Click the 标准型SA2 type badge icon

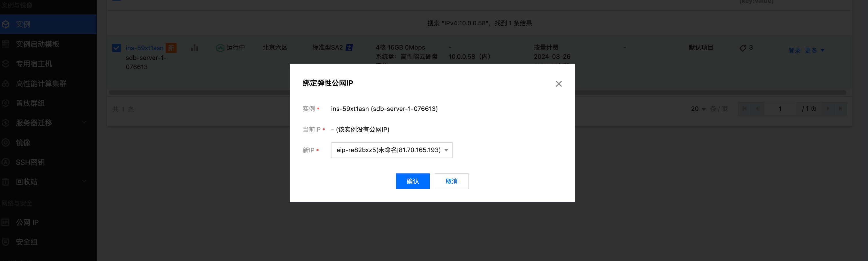click(x=349, y=48)
